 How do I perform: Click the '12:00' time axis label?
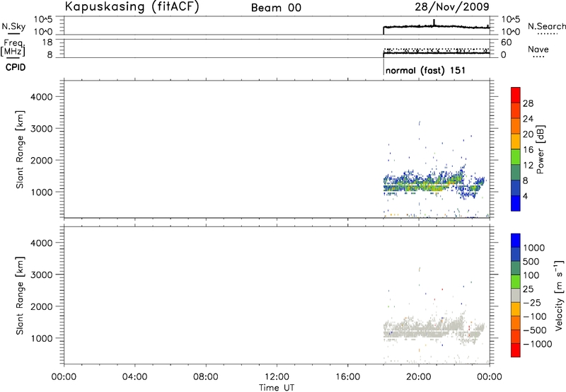pos(277,377)
